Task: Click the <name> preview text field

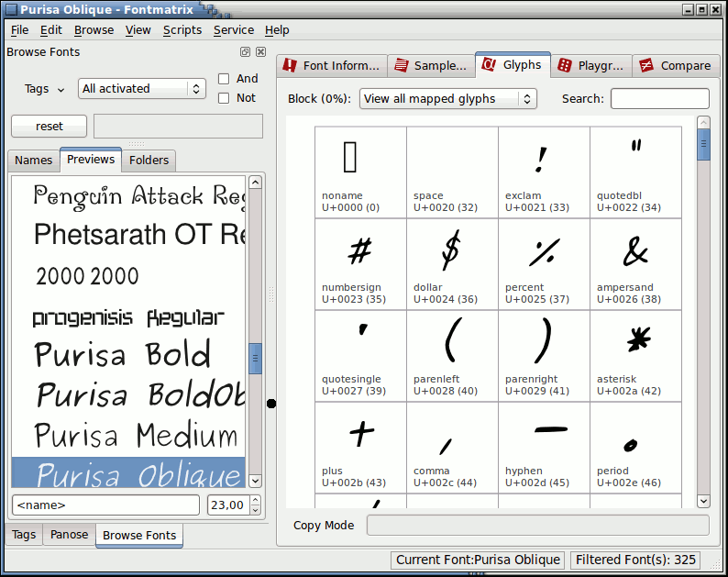Action: (x=105, y=505)
